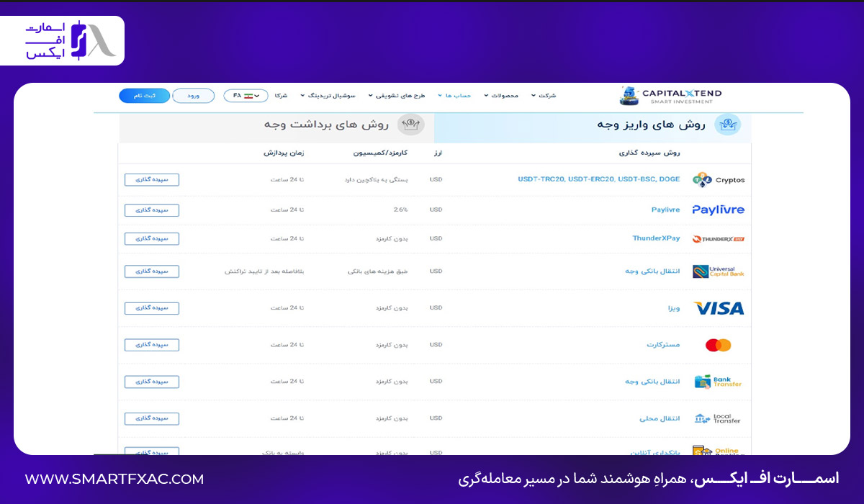Open انتقال بانکی وجه link beside Bank Transfer logo

click(x=652, y=382)
